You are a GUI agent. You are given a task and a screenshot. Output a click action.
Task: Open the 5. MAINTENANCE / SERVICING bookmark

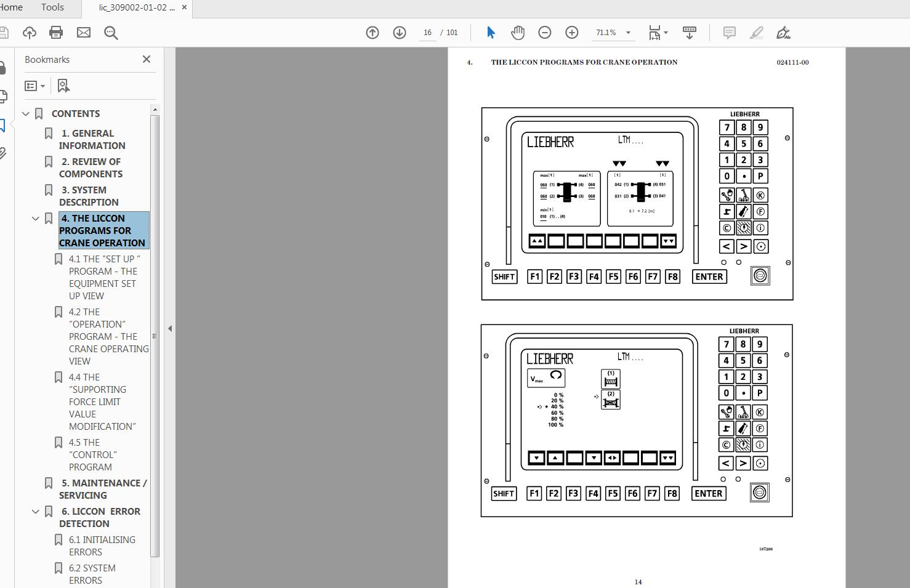tap(103, 489)
